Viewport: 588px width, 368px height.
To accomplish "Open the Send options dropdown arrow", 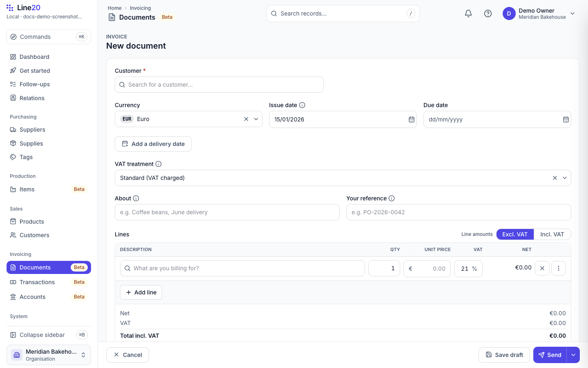I will coord(573,355).
